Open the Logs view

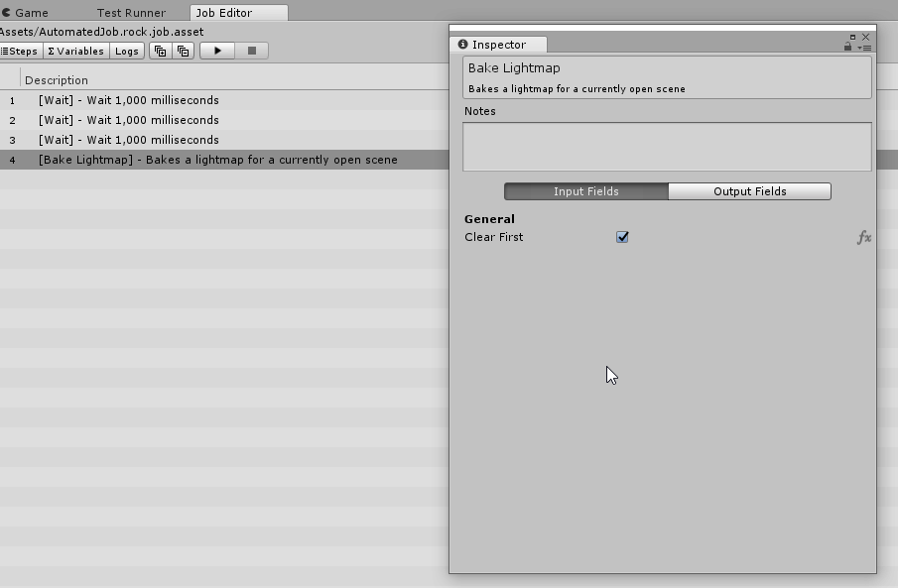point(127,51)
